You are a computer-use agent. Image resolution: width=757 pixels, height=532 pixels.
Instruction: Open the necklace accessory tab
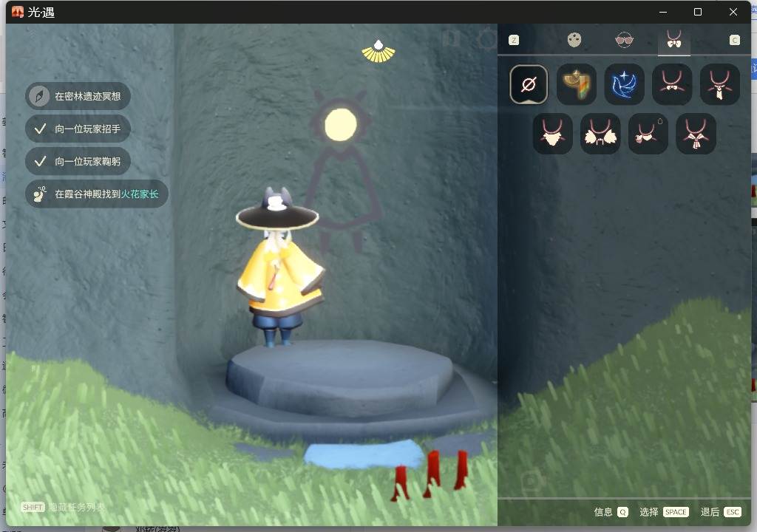coord(674,40)
